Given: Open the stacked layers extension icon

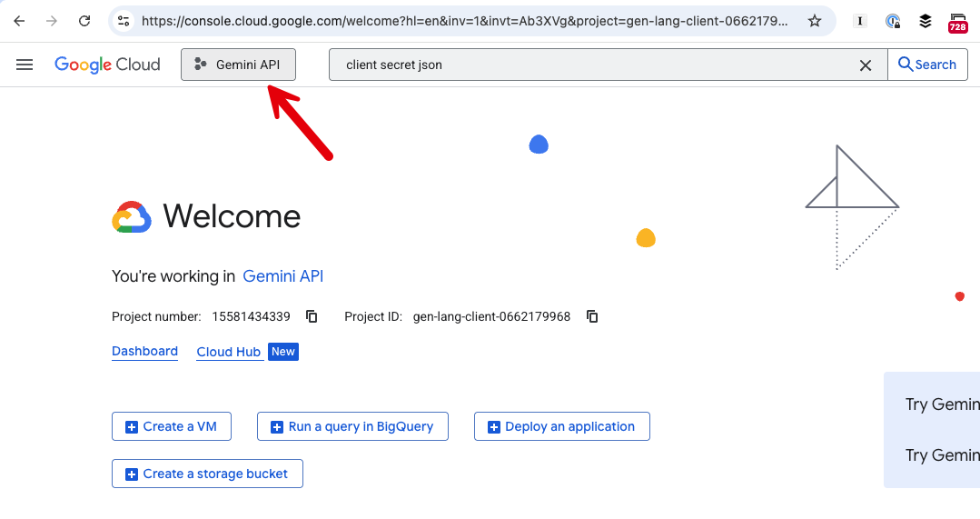Looking at the screenshot, I should tap(925, 21).
